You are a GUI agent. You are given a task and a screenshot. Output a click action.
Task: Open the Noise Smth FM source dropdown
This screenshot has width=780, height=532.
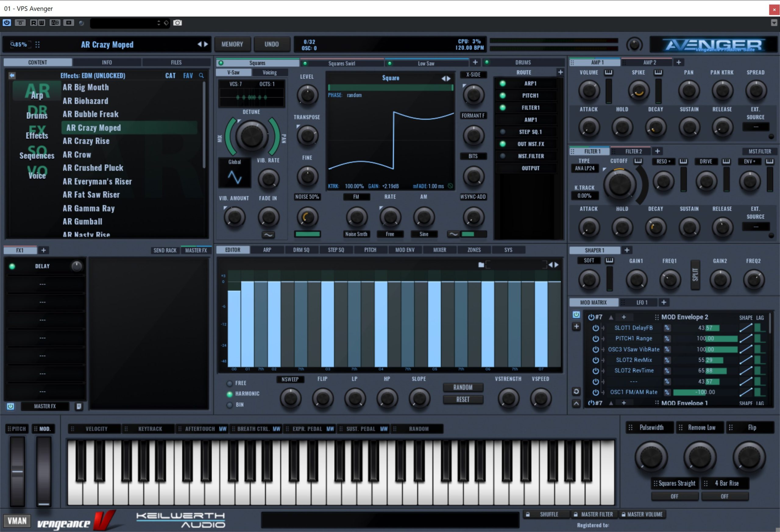(x=356, y=234)
